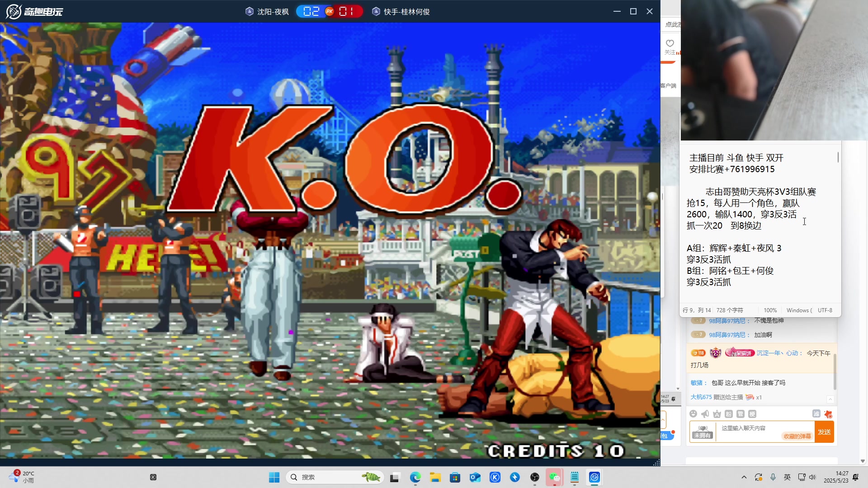Viewport: 868px width, 488px height.
Task: Open the Notepad zoom level 100%
Action: (x=770, y=310)
